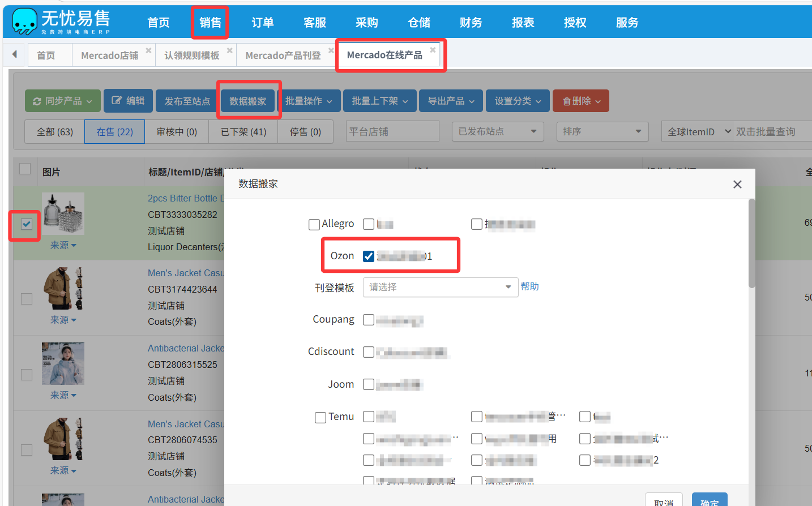
Task: Open the 刊登模板 dropdown
Action: click(x=440, y=288)
